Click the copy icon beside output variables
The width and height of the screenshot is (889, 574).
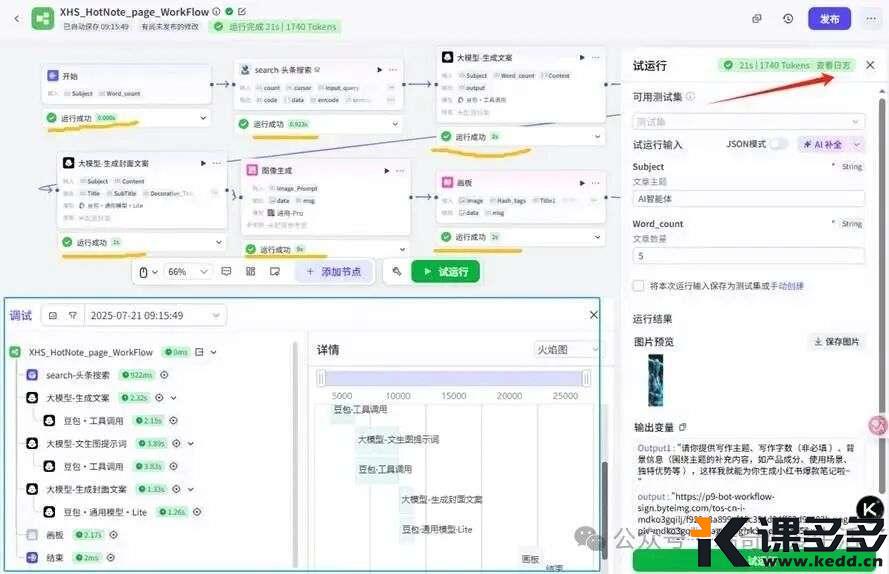tap(683, 427)
